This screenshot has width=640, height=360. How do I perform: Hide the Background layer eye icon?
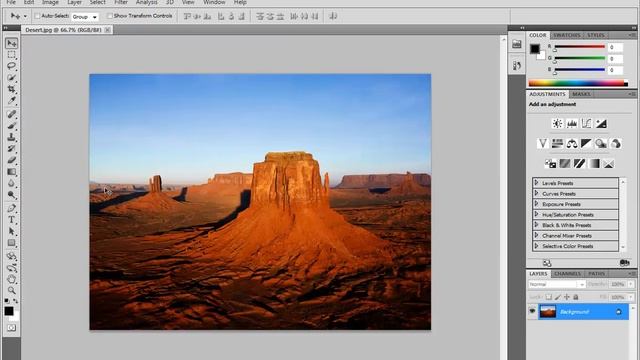(532, 311)
